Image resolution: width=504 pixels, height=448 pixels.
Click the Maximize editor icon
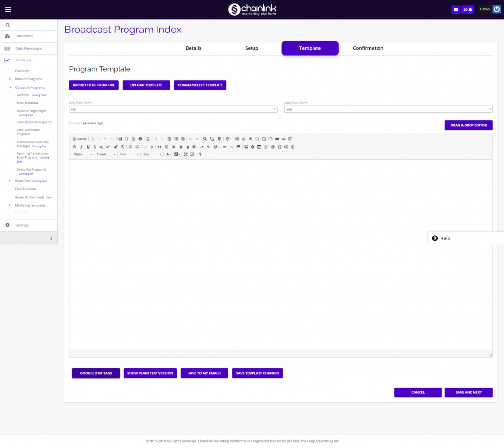pos(186,154)
